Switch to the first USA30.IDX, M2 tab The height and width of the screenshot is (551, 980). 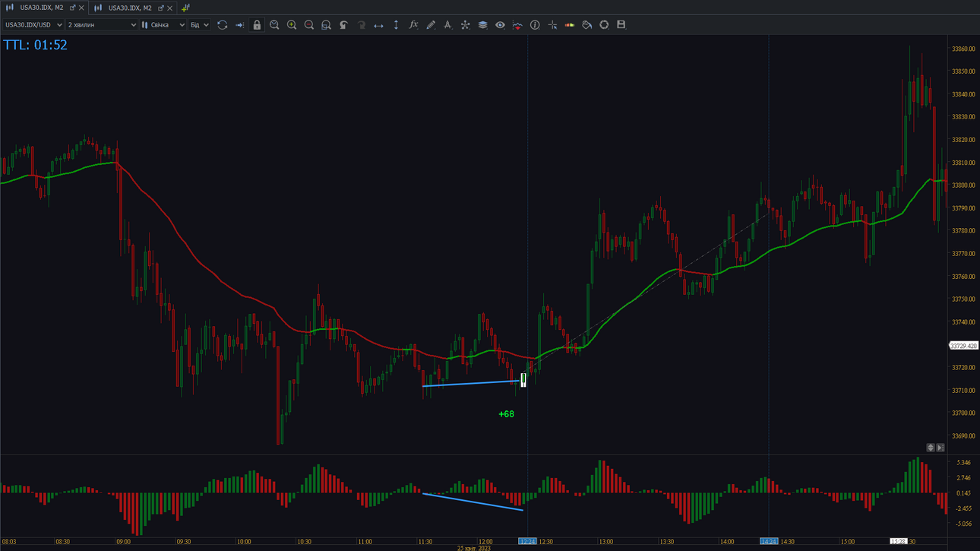coord(42,8)
